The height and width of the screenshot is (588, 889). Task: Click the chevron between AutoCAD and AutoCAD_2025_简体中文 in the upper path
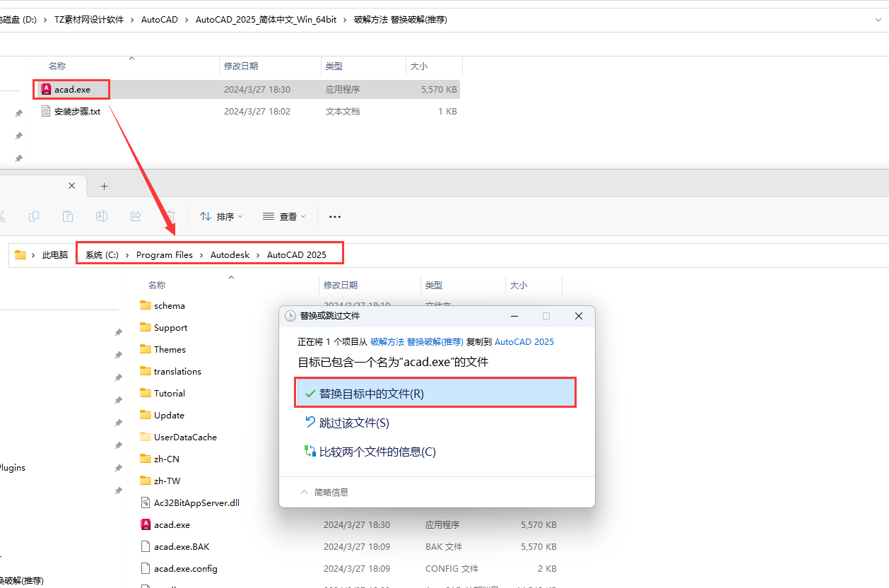point(187,20)
